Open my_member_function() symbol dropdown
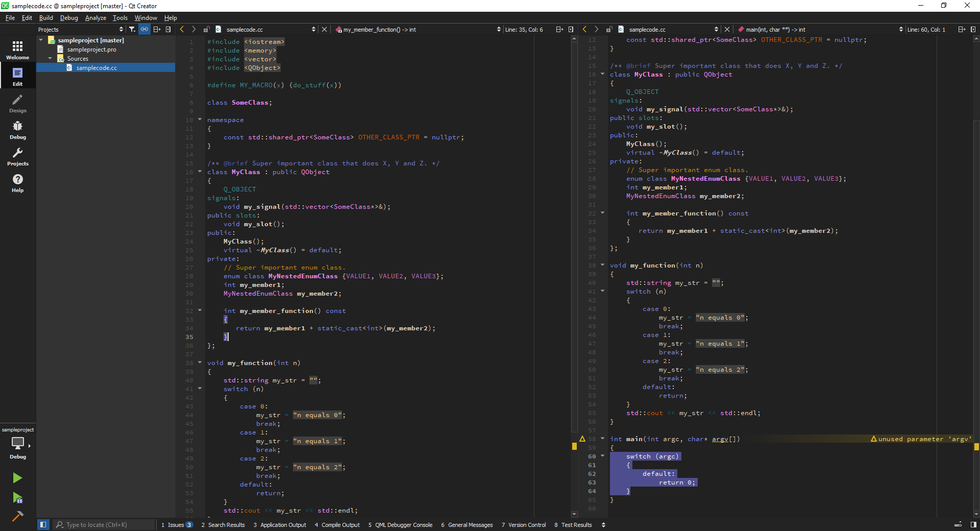 tap(418, 30)
